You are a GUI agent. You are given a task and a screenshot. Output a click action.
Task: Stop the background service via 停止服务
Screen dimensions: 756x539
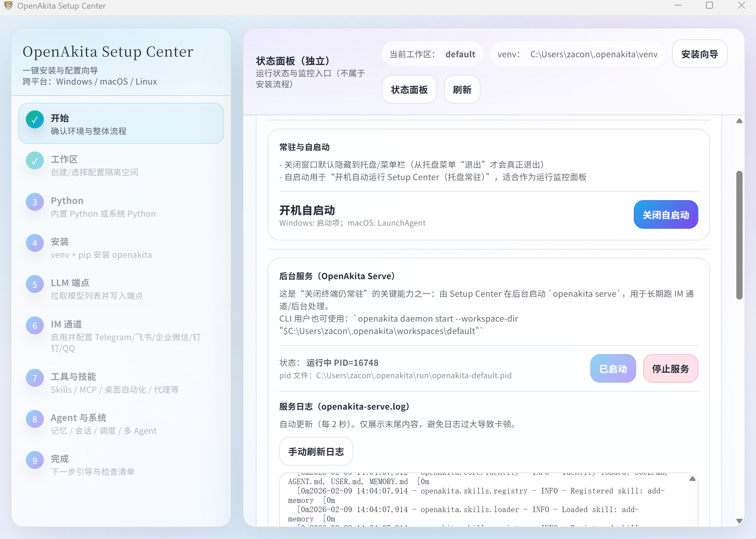670,369
